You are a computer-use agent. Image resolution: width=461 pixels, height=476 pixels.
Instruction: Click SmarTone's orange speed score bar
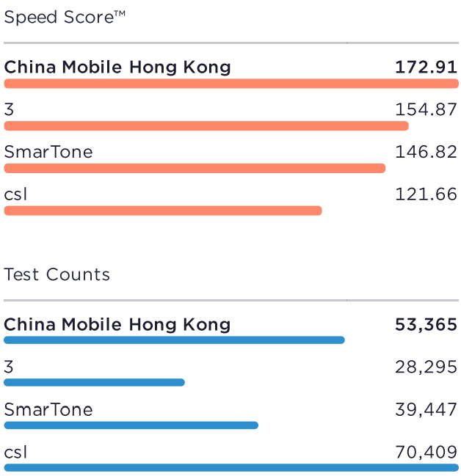195,169
